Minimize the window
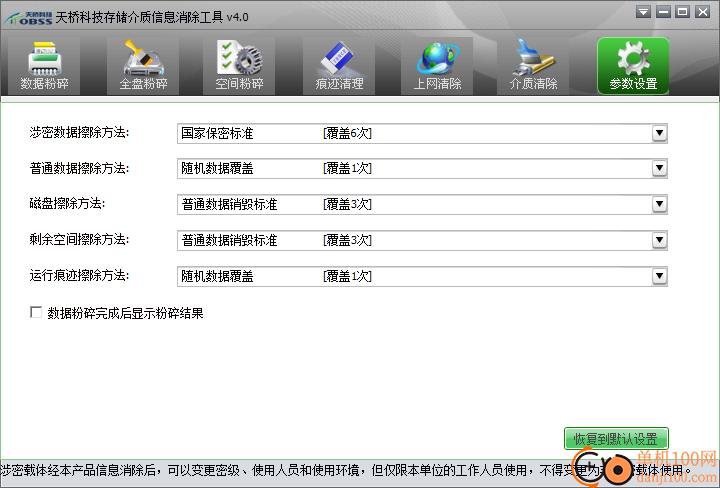Screen dimensions: 720x488 pyautogui.click(x=663, y=12)
